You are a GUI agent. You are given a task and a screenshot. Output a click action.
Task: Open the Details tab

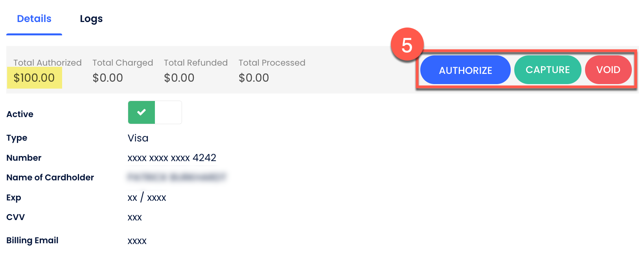pyautogui.click(x=34, y=19)
